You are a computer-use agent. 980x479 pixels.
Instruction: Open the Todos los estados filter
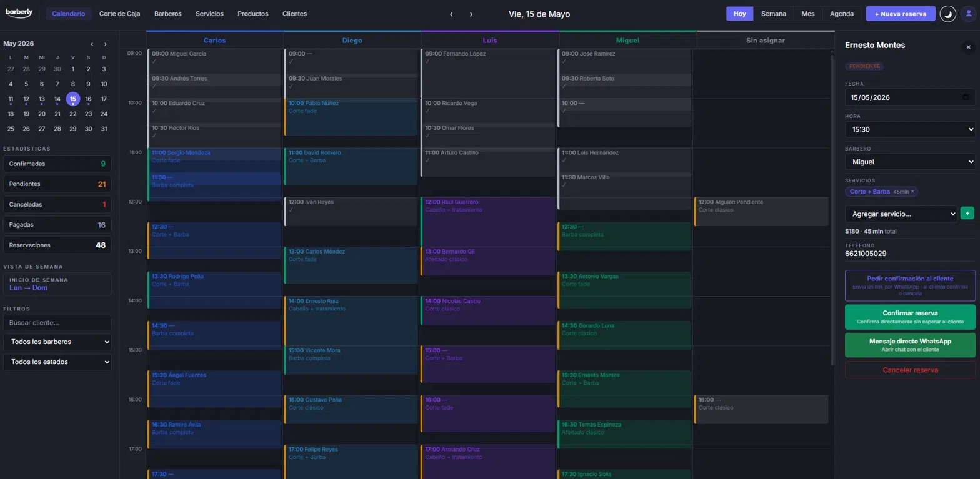pos(57,362)
